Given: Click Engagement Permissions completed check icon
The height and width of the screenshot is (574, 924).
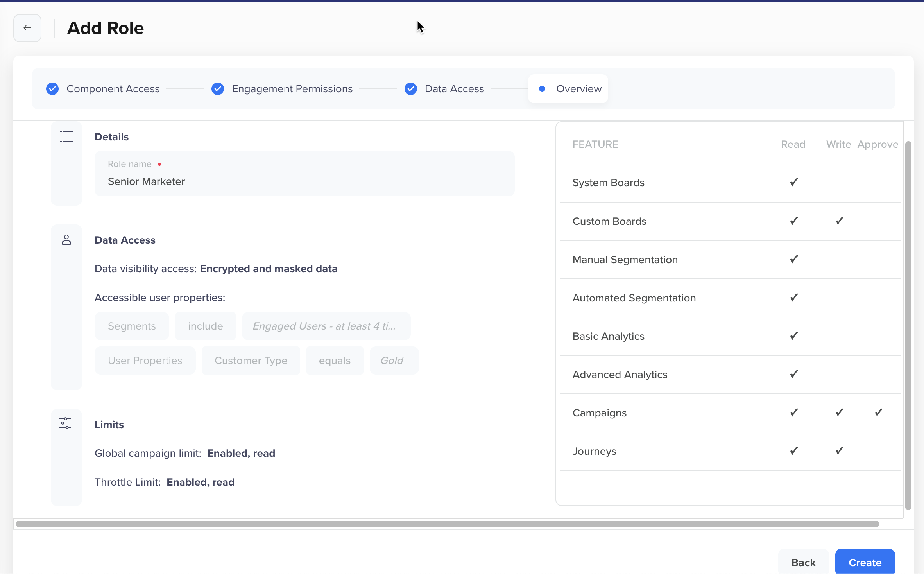Looking at the screenshot, I should point(218,89).
